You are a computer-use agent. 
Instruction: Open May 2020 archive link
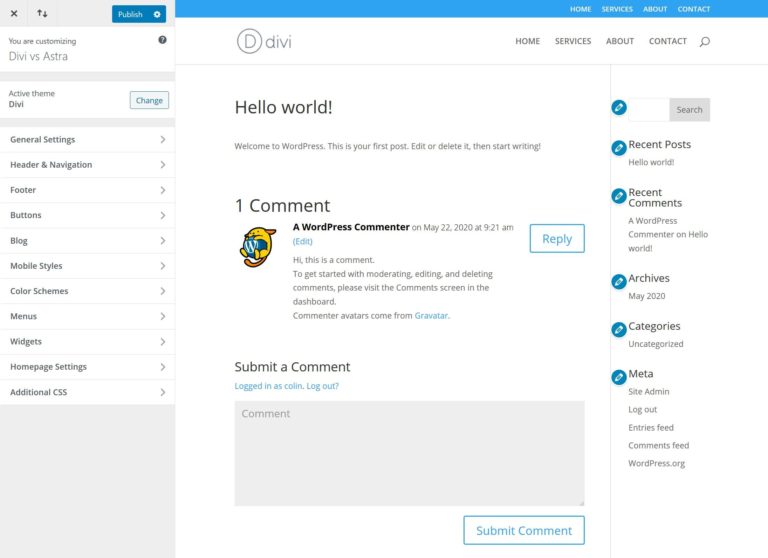click(x=647, y=296)
